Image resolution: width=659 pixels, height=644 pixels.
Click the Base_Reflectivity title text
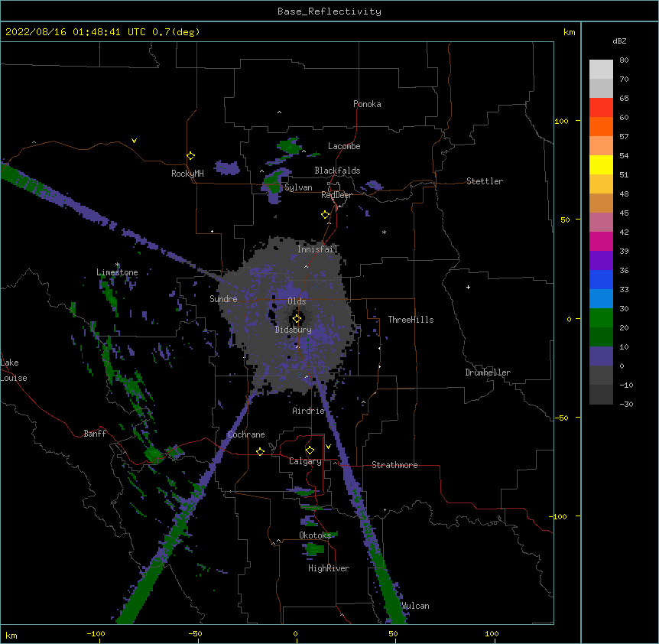(x=329, y=11)
